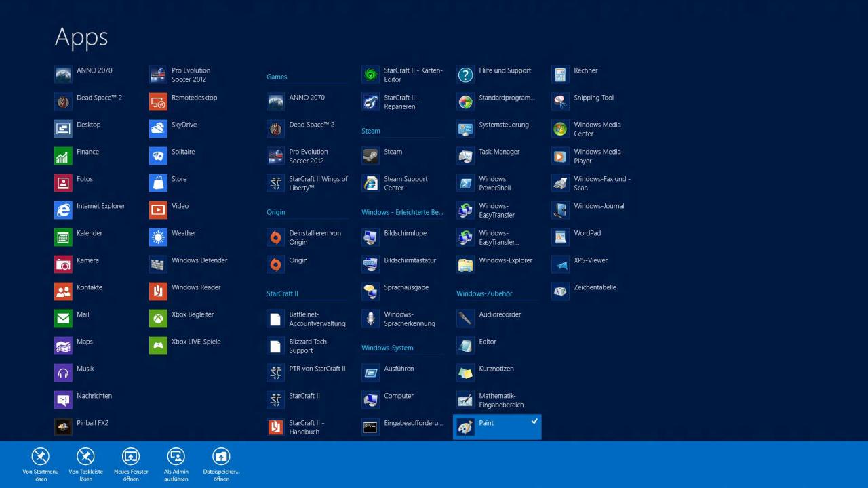Deselect the checked Paint tile
Screen dimensions: 868x488
(x=497, y=427)
